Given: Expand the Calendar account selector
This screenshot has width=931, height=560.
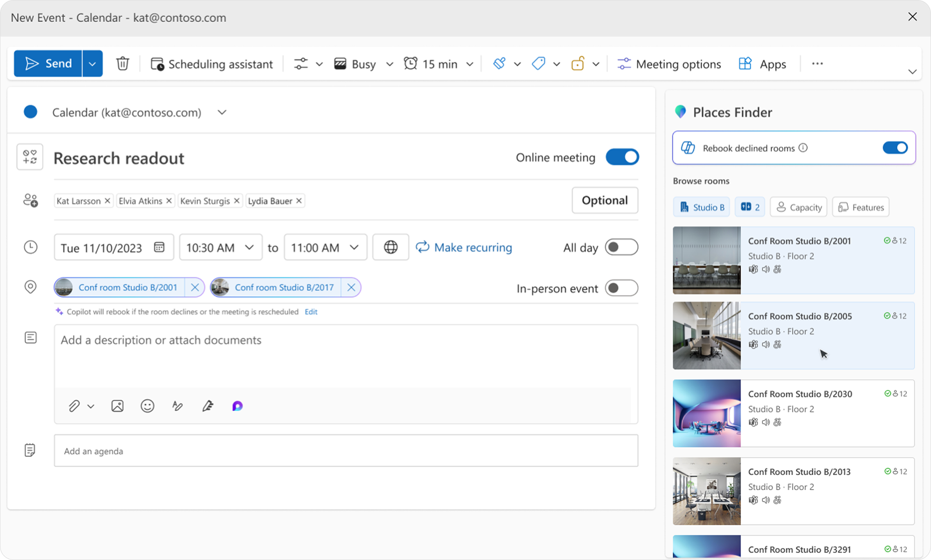Looking at the screenshot, I should 222,112.
